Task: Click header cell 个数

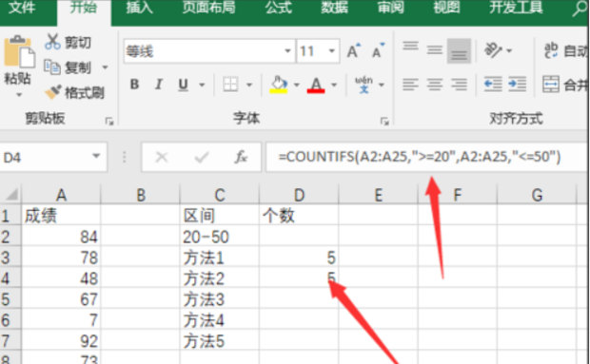Action: click(x=299, y=216)
